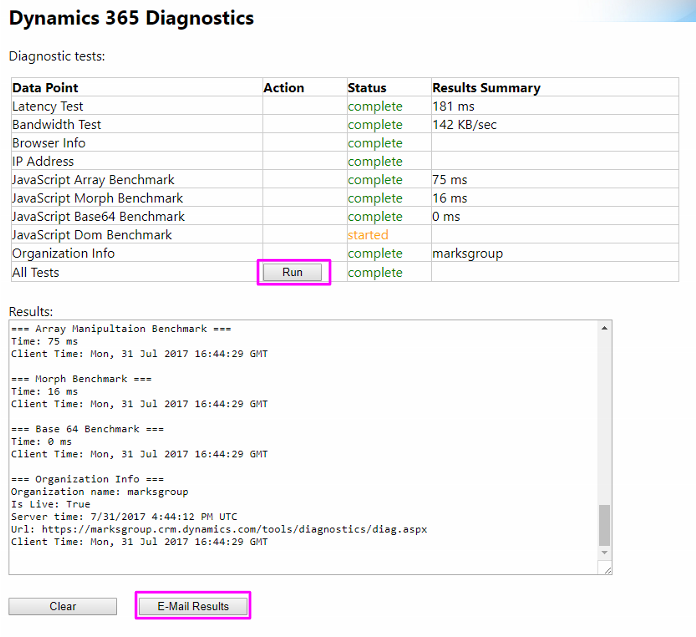Image resolution: width=696 pixels, height=637 pixels.
Task: Click the Latency Test 'complete' status
Action: pos(375,107)
